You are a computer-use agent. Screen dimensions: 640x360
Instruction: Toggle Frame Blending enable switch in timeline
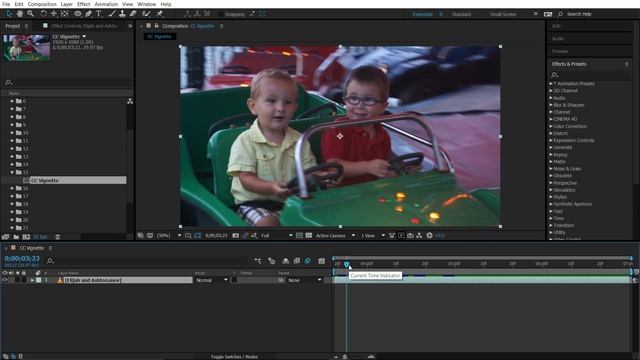(x=297, y=261)
